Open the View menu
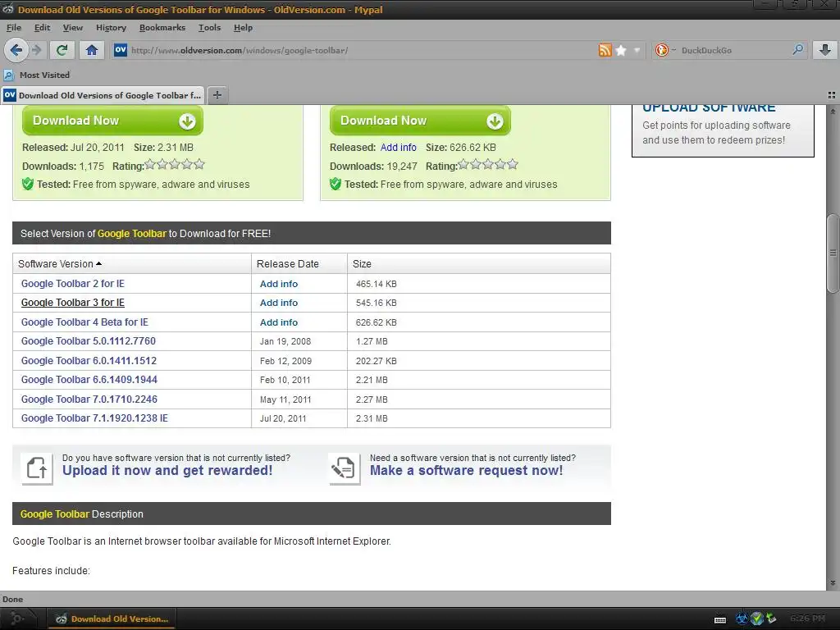 [73, 28]
